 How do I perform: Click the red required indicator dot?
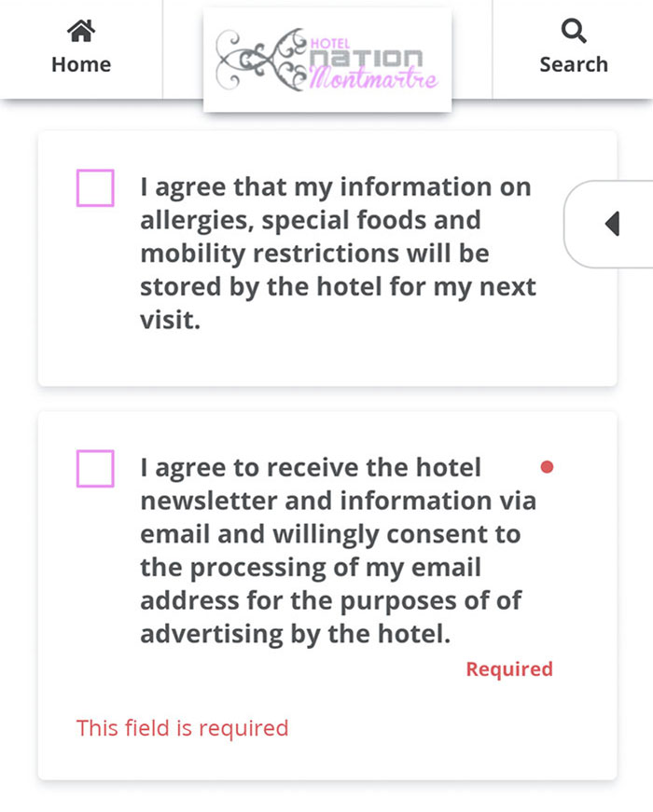coord(547,466)
